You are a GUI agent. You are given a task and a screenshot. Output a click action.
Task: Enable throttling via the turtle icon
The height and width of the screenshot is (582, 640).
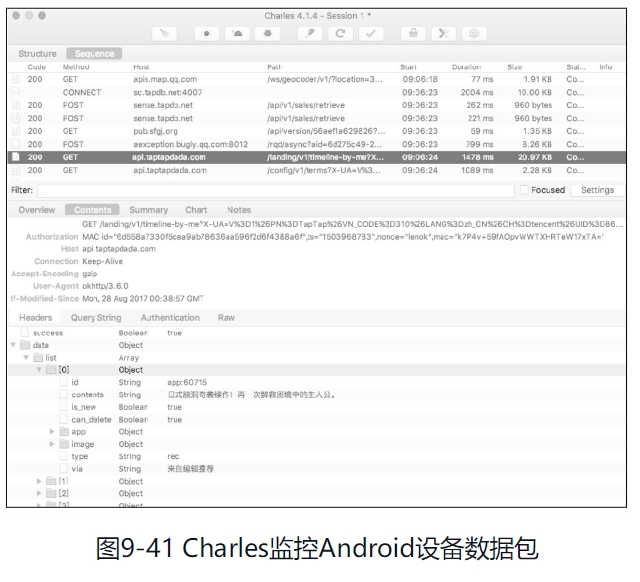click(238, 34)
